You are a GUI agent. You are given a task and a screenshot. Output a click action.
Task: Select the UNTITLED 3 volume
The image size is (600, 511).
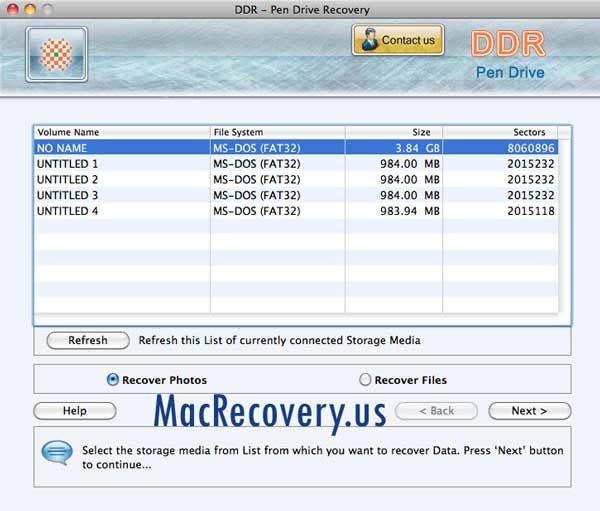[x=296, y=195]
